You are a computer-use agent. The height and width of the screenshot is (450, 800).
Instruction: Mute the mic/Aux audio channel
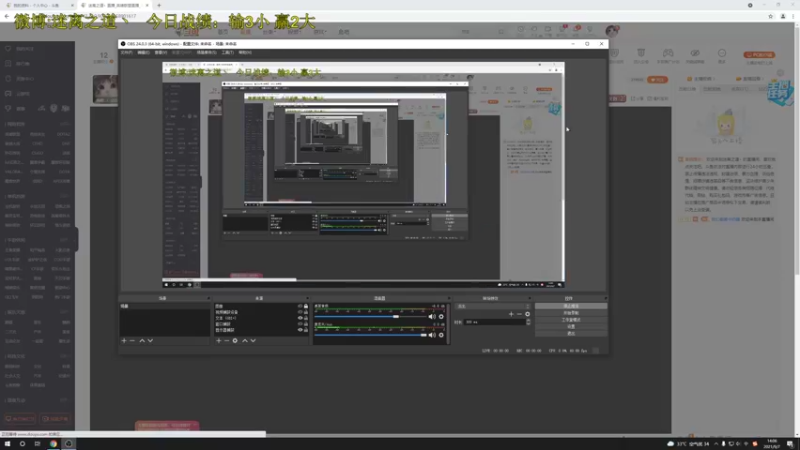pyautogui.click(x=432, y=335)
